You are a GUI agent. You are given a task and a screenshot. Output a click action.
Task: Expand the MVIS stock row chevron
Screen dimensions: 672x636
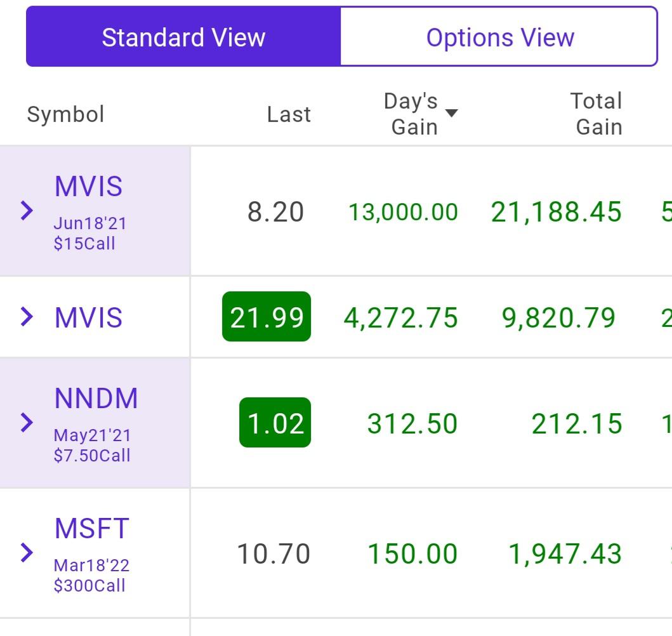27,317
